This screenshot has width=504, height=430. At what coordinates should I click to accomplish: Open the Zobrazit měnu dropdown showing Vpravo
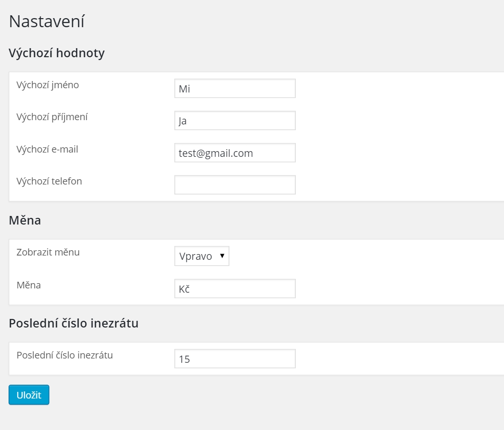click(x=202, y=256)
